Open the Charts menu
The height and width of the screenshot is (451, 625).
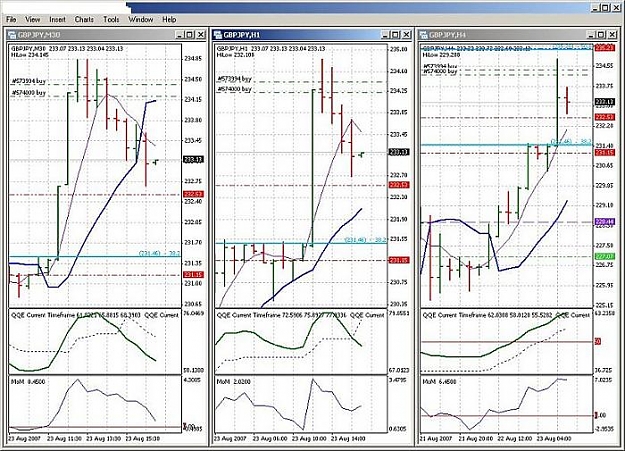pos(84,20)
